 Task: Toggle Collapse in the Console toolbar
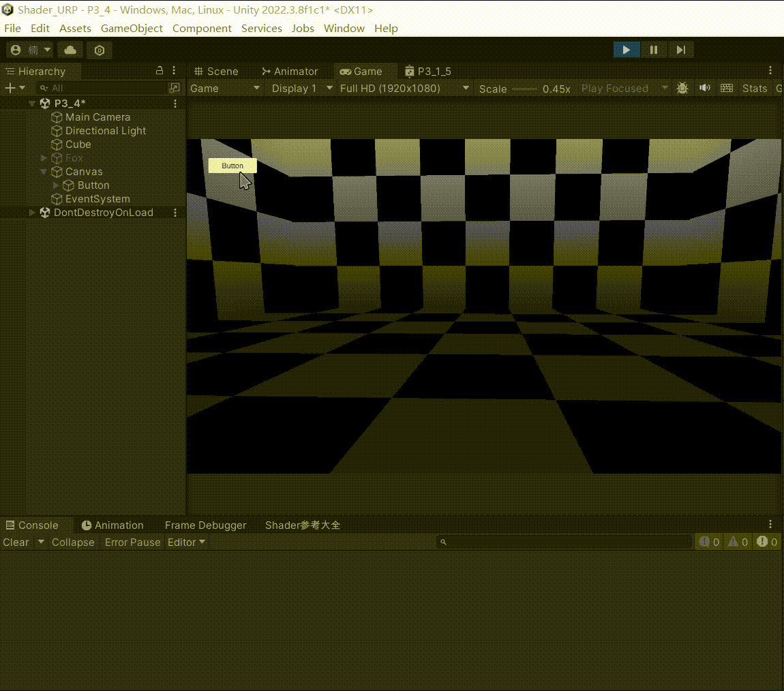tap(73, 542)
